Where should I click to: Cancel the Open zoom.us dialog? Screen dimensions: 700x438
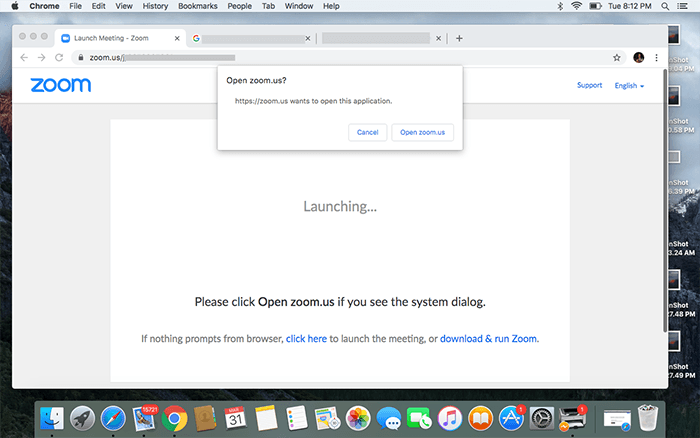pyautogui.click(x=367, y=132)
